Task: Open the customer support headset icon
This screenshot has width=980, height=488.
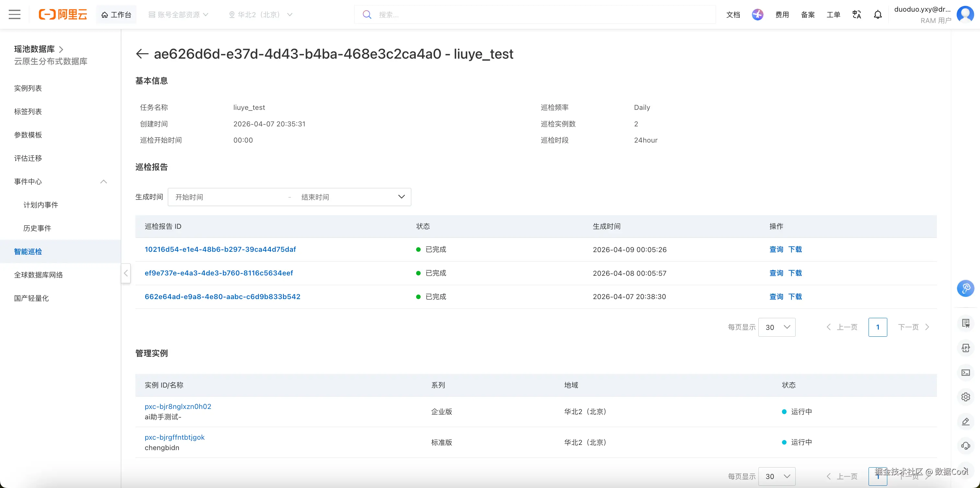Action: pyautogui.click(x=965, y=446)
